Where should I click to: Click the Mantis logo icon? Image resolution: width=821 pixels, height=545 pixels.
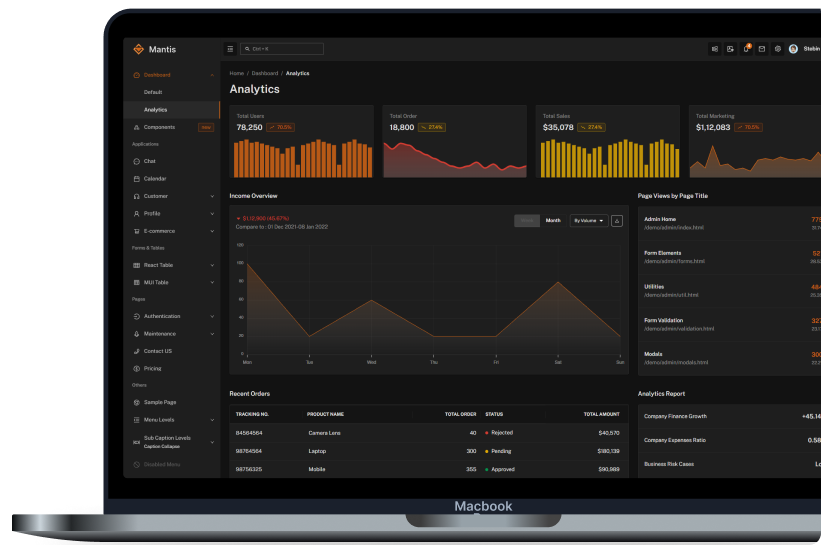click(x=139, y=49)
